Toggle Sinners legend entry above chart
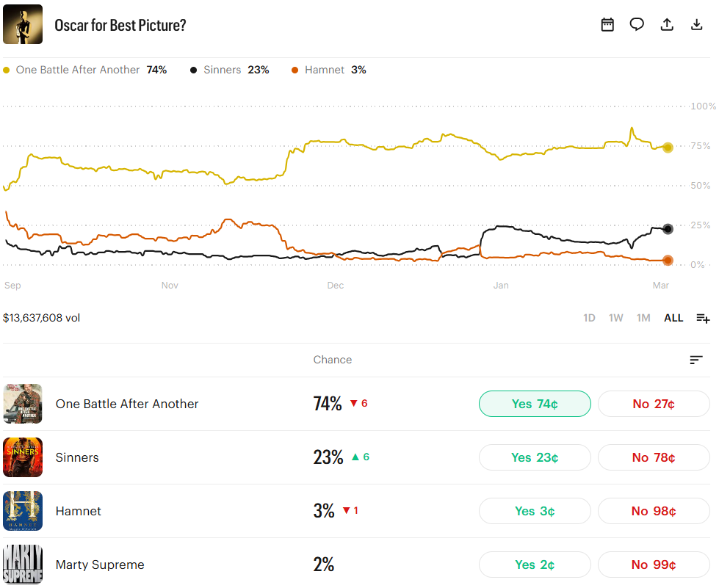The image size is (719, 588). [x=229, y=70]
